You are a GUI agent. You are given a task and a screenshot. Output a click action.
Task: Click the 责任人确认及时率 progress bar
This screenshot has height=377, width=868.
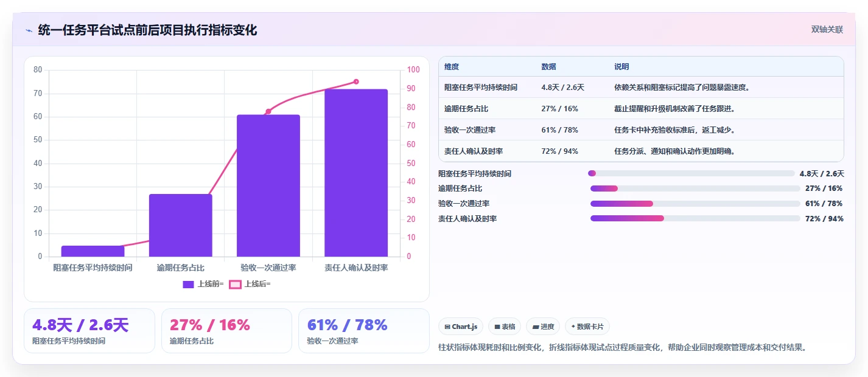[695, 218]
